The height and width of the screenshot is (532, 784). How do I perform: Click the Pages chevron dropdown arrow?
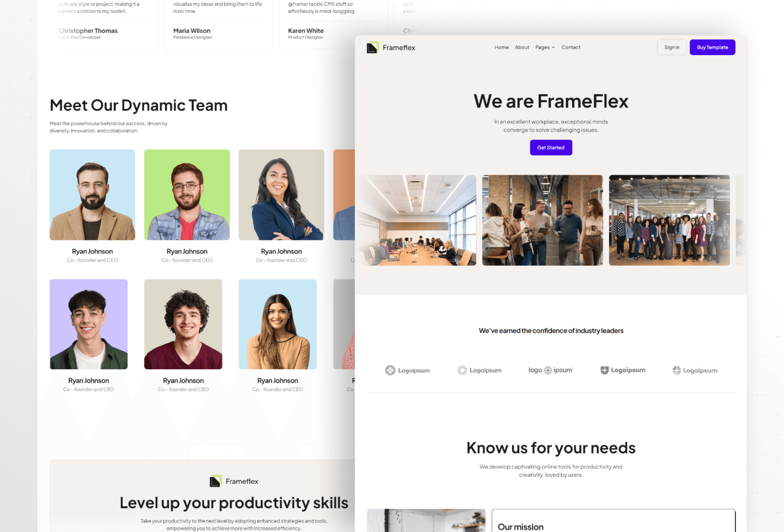click(552, 47)
